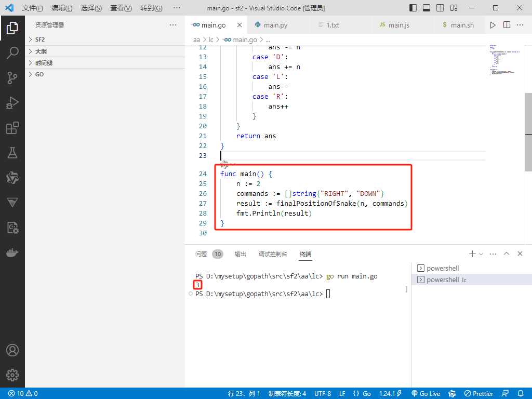Create a new terminal with plus
Viewport: 532px width, 399px height.
pos(472,254)
